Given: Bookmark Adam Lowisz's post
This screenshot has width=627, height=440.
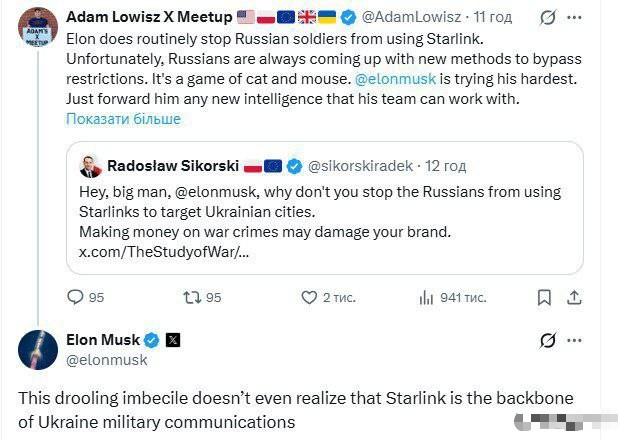Looking at the screenshot, I should (x=543, y=297).
